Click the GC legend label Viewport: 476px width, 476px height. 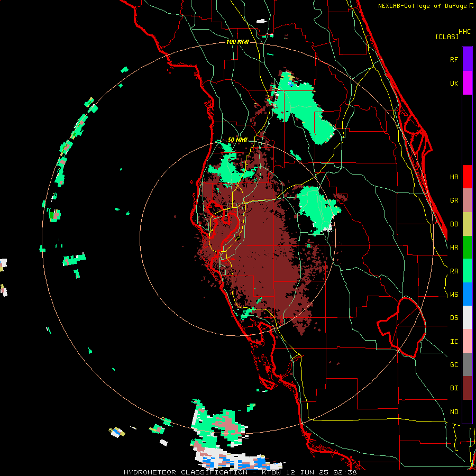[454, 365]
